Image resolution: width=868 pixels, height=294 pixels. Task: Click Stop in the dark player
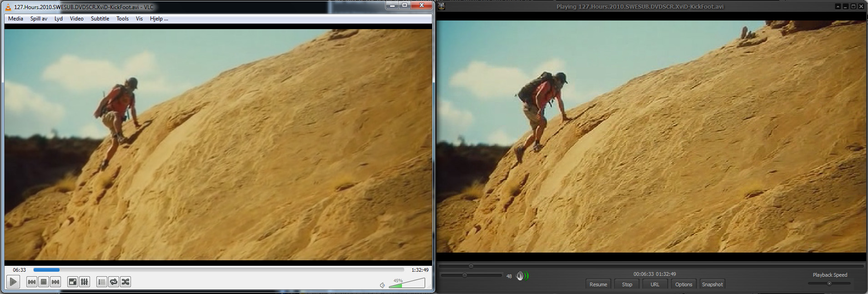[x=627, y=284]
